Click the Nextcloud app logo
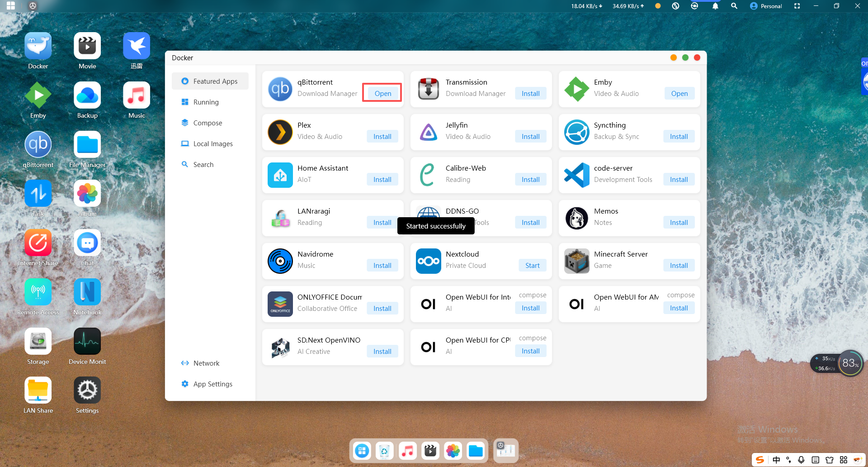 pyautogui.click(x=429, y=261)
